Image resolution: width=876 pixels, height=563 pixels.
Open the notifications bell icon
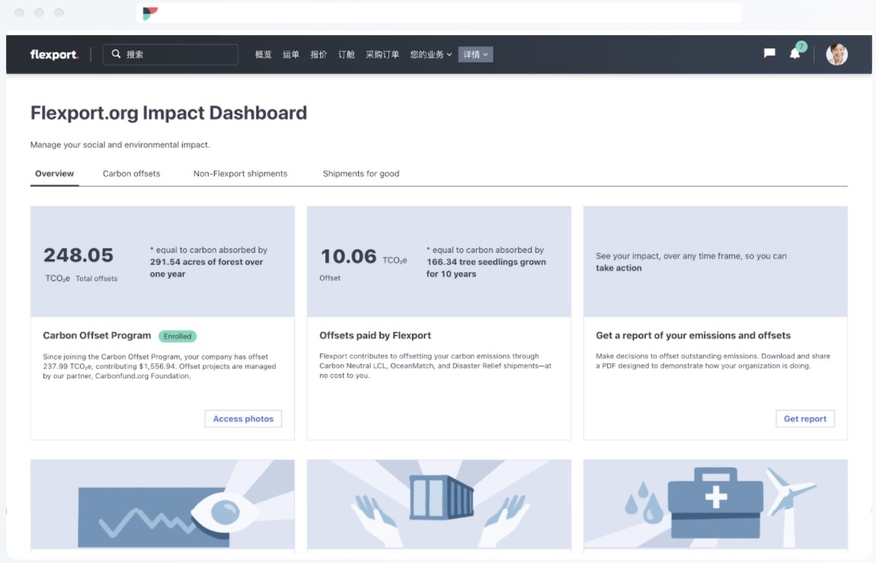794,54
